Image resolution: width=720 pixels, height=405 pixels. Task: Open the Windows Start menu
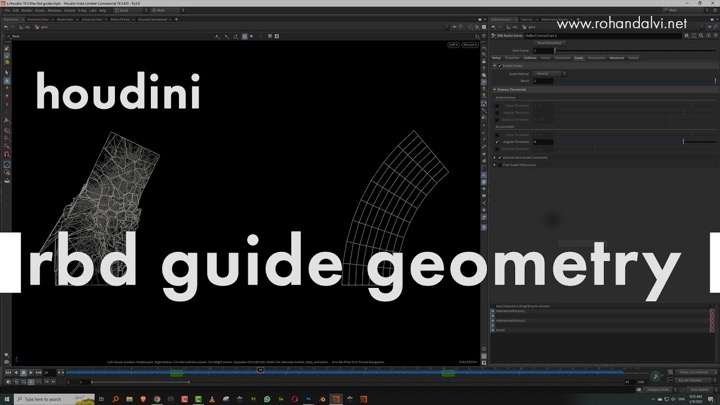tap(6, 399)
